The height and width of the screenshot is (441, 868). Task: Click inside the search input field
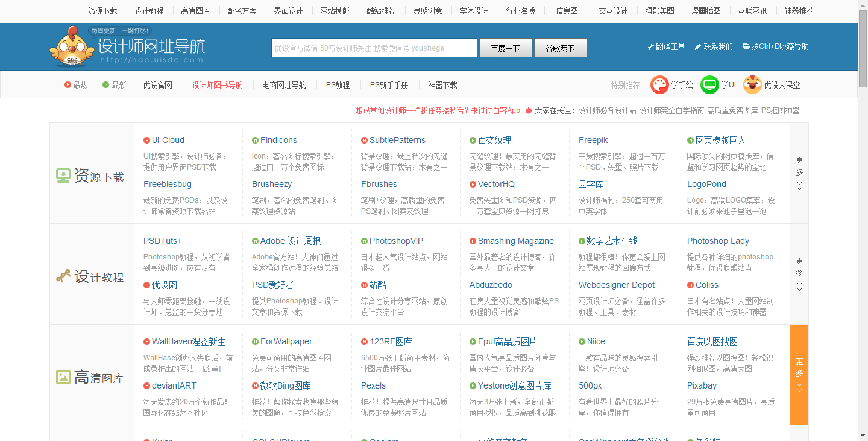click(374, 47)
